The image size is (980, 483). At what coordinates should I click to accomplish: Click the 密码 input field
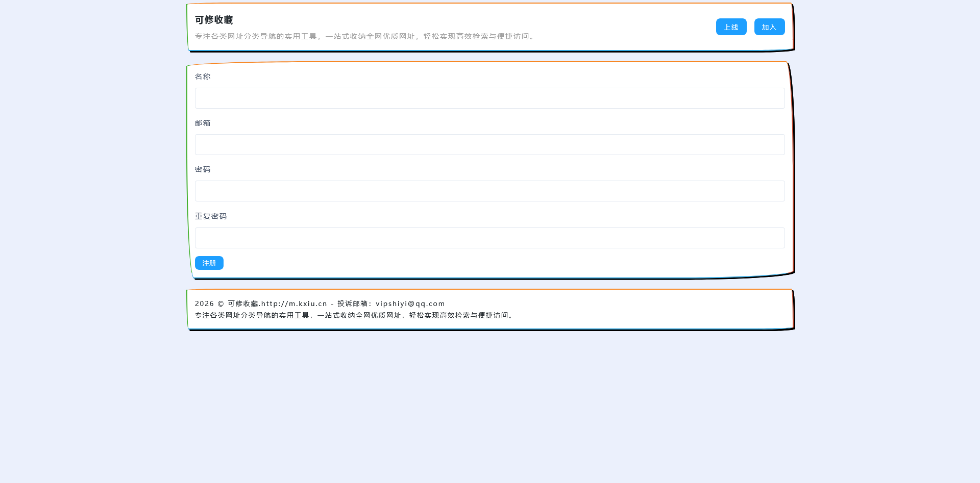[489, 191]
